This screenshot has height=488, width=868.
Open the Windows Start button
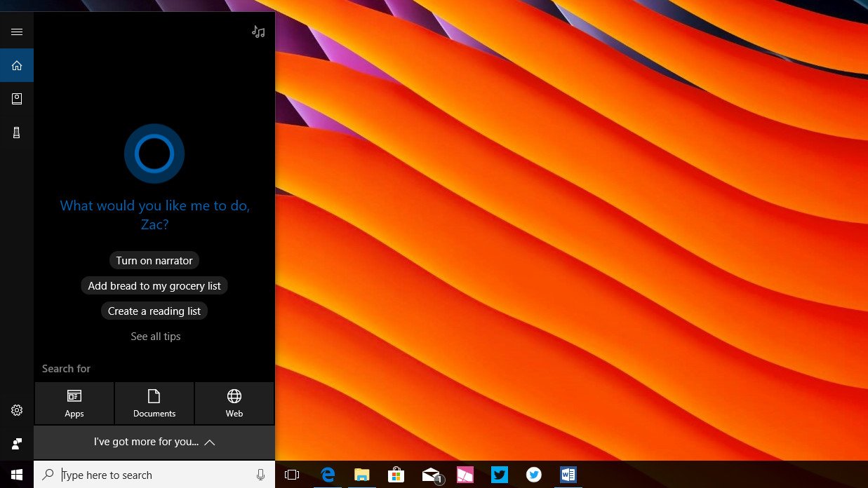coord(17,475)
